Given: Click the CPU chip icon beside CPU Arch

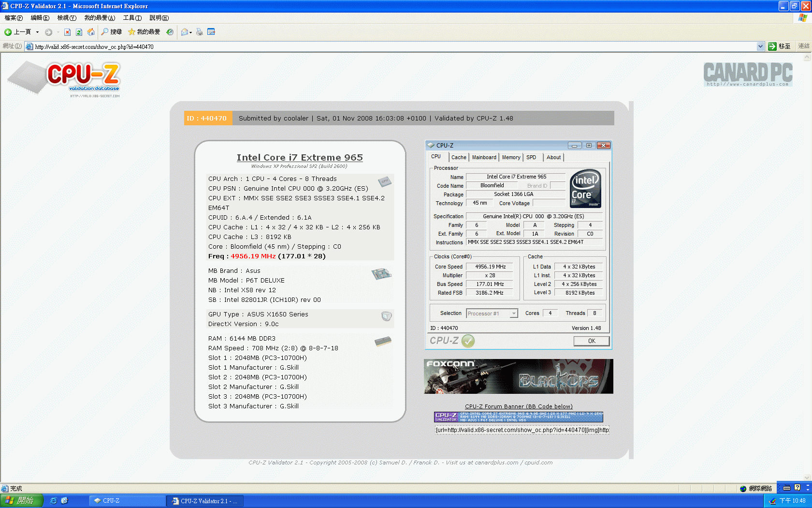Looking at the screenshot, I should coord(385,181).
